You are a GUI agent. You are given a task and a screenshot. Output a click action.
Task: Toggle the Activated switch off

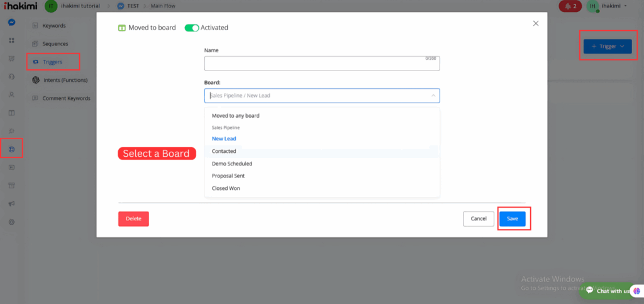[192, 28]
